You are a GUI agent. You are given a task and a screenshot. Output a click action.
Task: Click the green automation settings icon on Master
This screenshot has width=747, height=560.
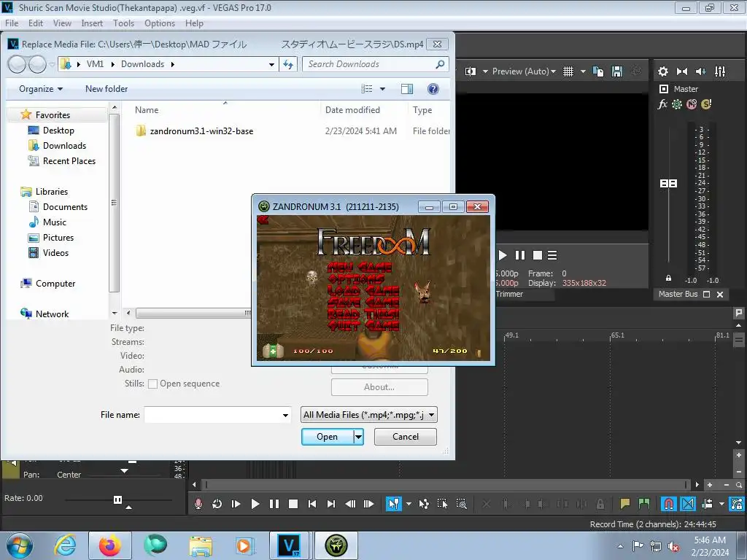[x=677, y=104]
